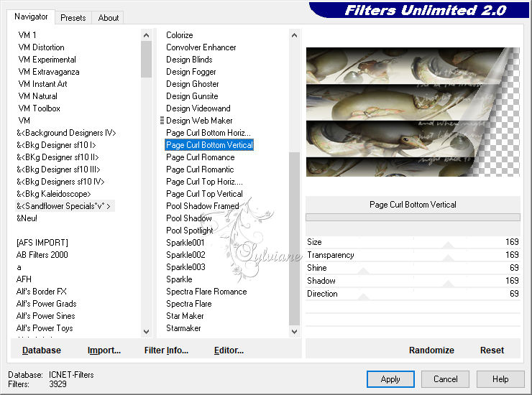Image resolution: width=532 pixels, height=395 pixels.
Task: Open the Database button
Action: pos(42,350)
